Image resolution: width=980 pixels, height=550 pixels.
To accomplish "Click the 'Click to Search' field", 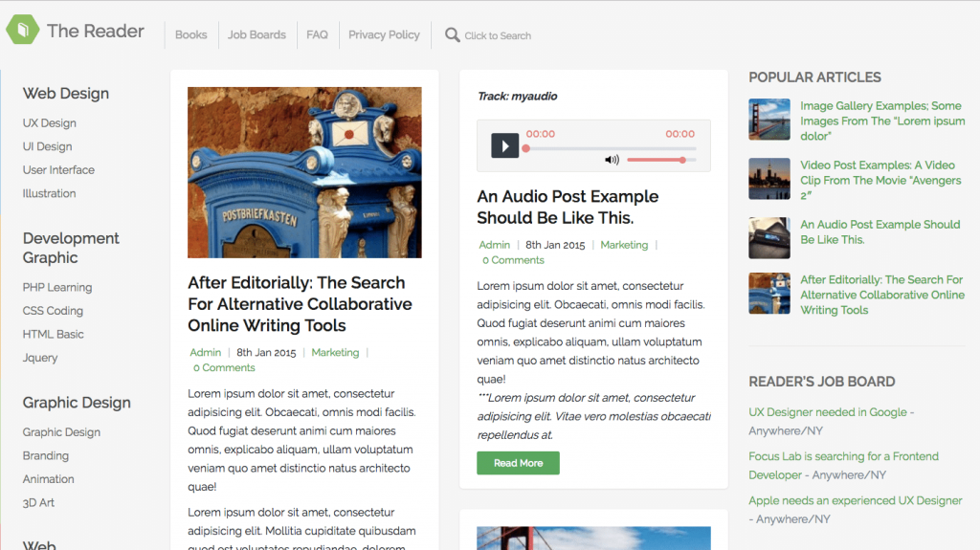I will point(498,35).
